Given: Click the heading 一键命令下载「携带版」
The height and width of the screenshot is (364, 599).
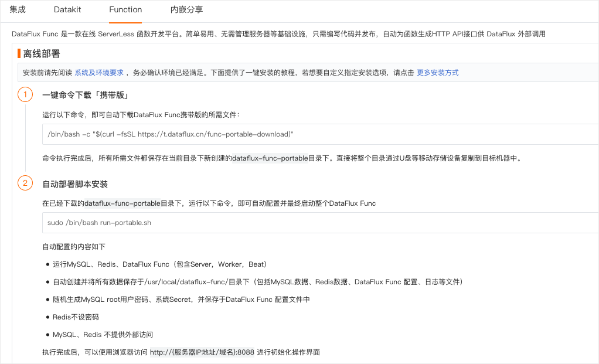Looking at the screenshot, I should pos(85,95).
